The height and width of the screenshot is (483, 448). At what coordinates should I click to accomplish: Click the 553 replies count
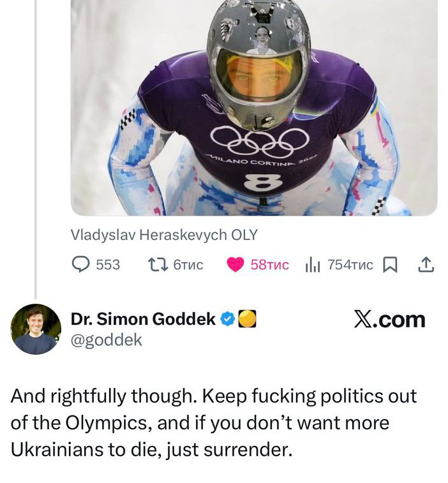[107, 264]
